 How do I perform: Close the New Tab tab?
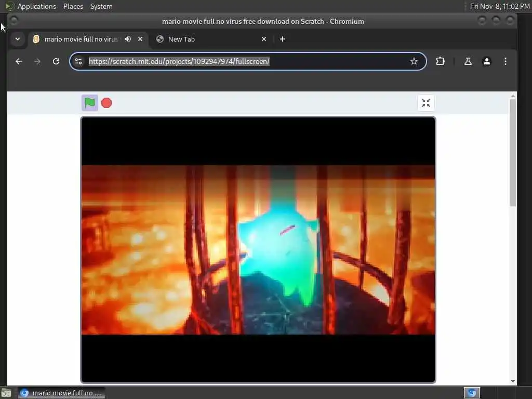tap(264, 39)
